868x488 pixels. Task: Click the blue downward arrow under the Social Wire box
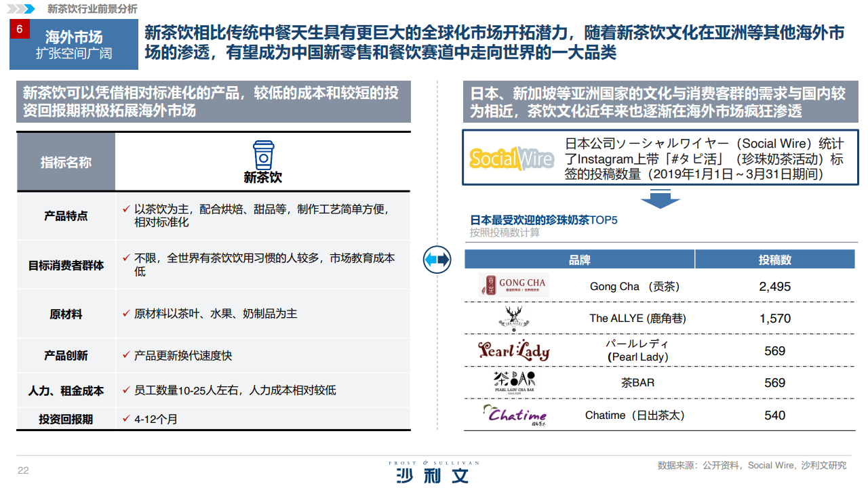660,199
